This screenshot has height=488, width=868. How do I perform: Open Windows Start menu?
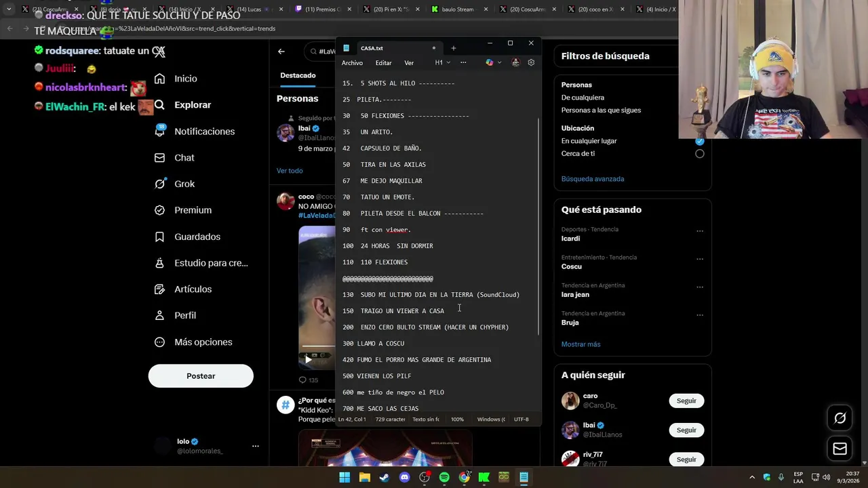tap(344, 477)
